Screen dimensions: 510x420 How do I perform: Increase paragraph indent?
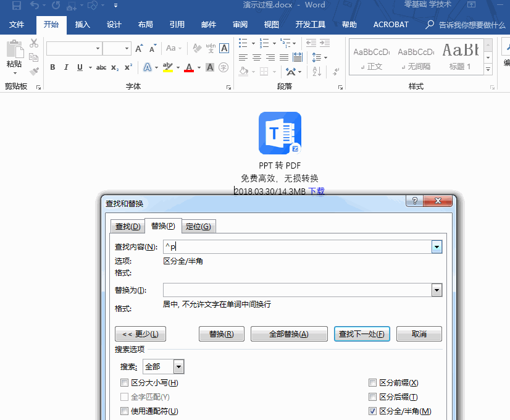[x=325, y=43]
